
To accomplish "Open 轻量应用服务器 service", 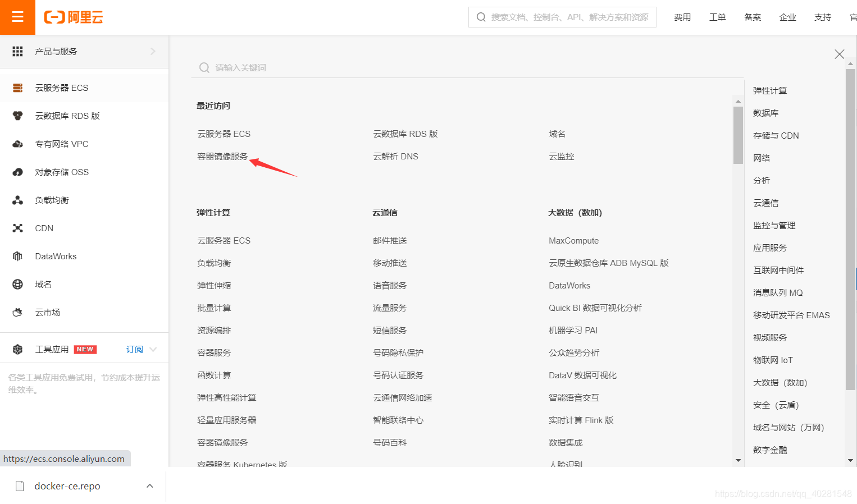I will coord(226,420).
